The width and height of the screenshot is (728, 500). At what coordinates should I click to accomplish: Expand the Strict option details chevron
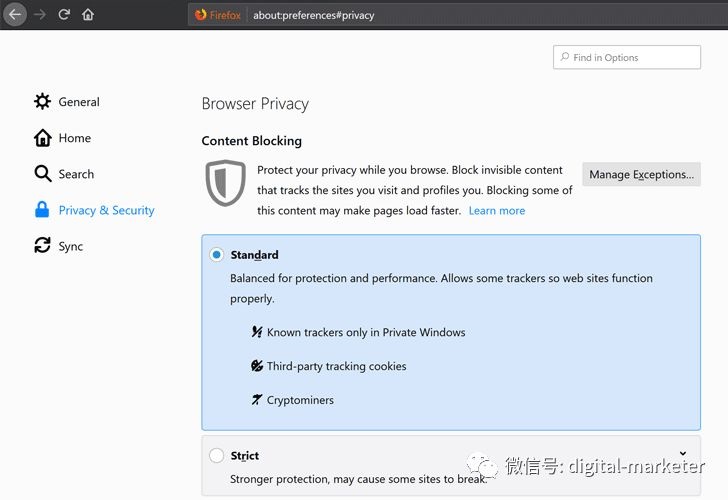(x=683, y=455)
